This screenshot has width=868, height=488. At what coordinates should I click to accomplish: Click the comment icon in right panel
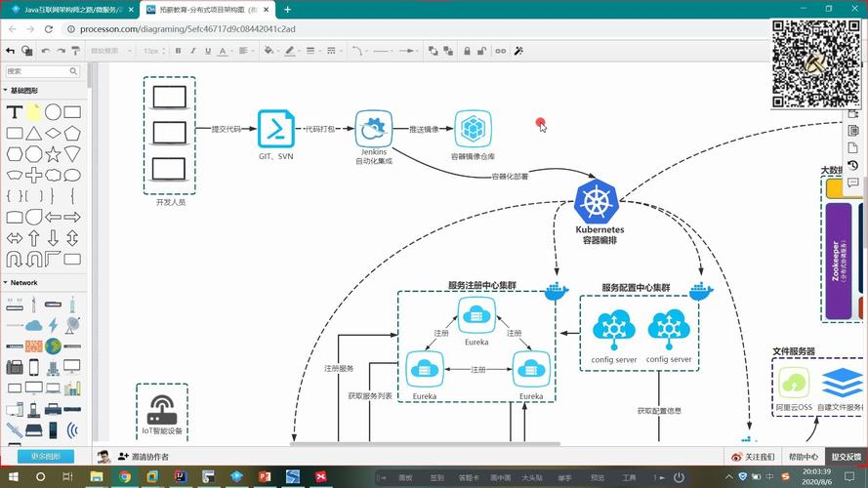852,183
